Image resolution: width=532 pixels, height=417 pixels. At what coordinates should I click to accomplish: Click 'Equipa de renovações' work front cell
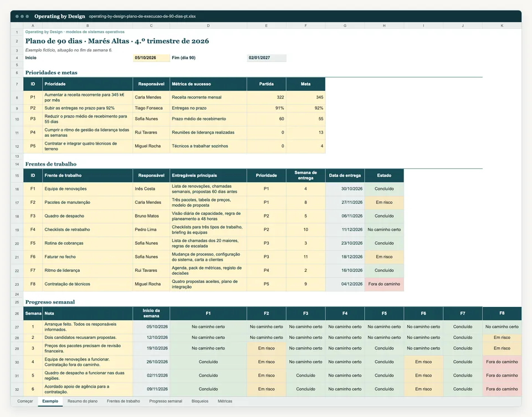[x=88, y=189]
